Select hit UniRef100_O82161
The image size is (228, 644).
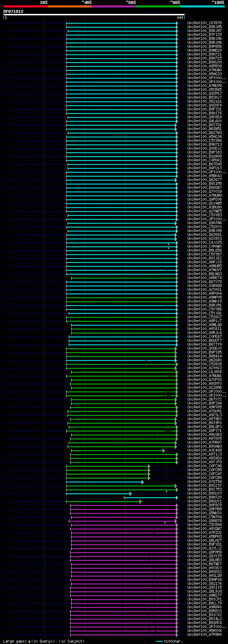[204, 102]
